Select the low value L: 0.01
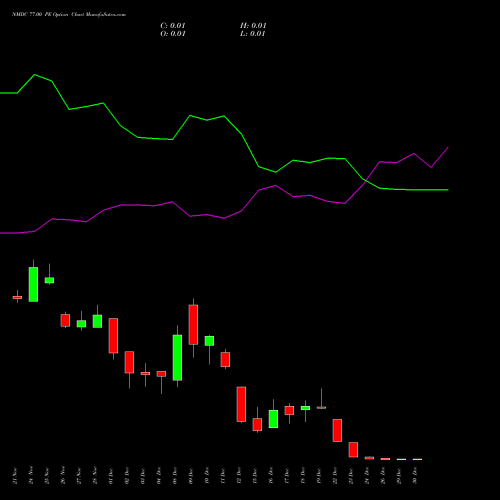This screenshot has height=500, width=500. click(253, 34)
